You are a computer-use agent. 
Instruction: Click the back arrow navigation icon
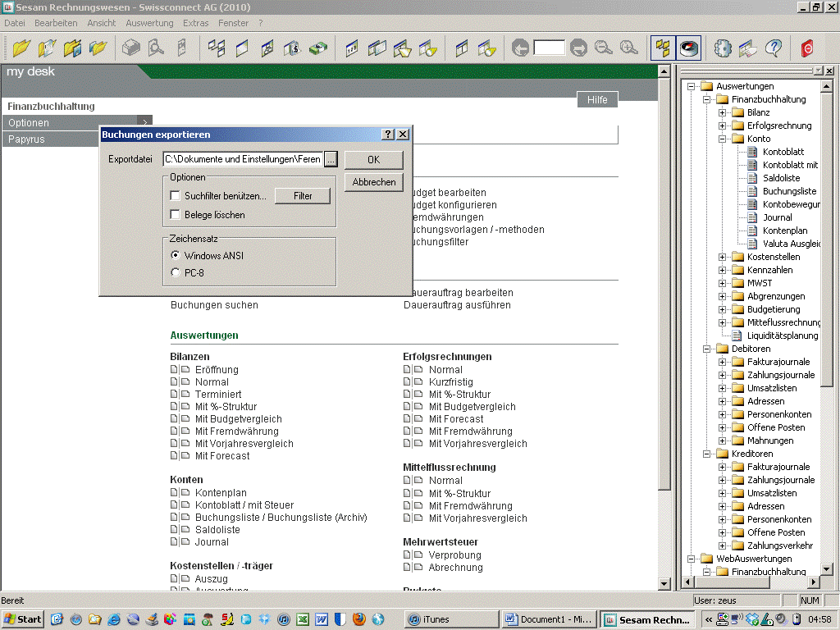(520, 48)
